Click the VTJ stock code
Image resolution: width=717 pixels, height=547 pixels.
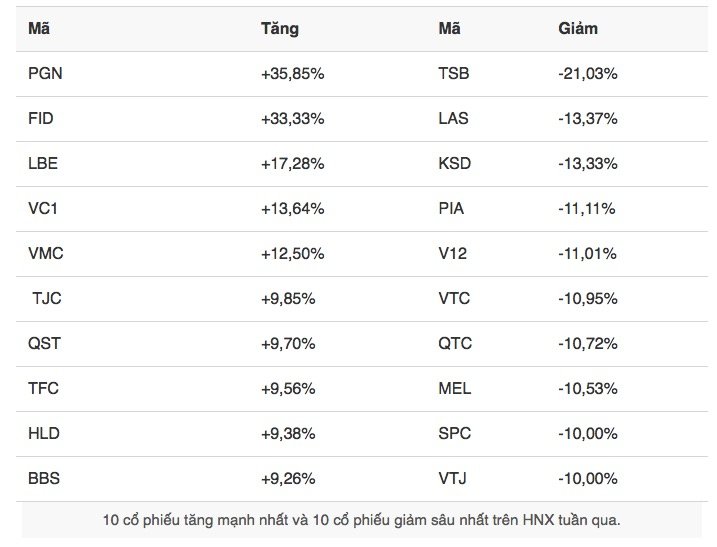coord(453,479)
